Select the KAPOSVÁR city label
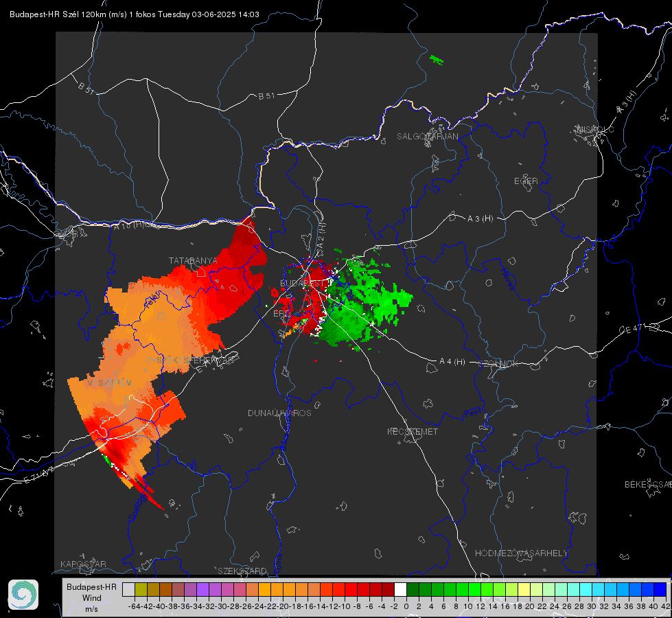Image resolution: width=672 pixels, height=618 pixels. pos(83,564)
